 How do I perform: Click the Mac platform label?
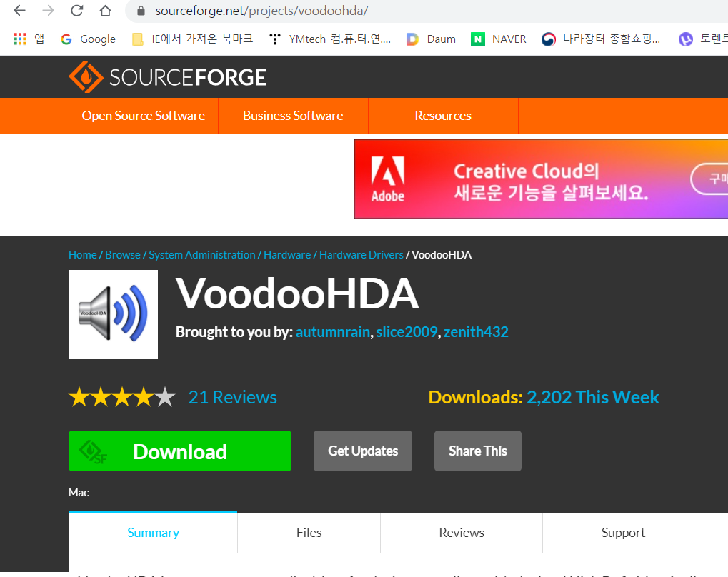point(79,493)
